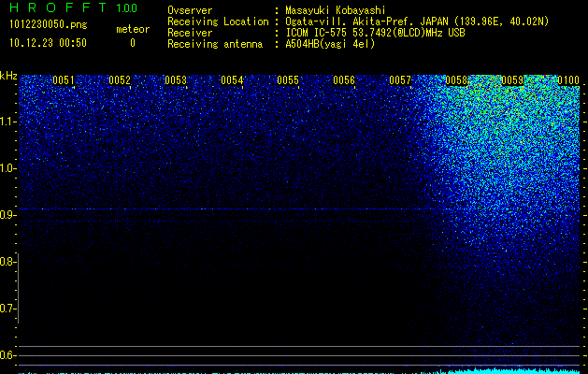Click the 1.0 kHz axis label

7,168
